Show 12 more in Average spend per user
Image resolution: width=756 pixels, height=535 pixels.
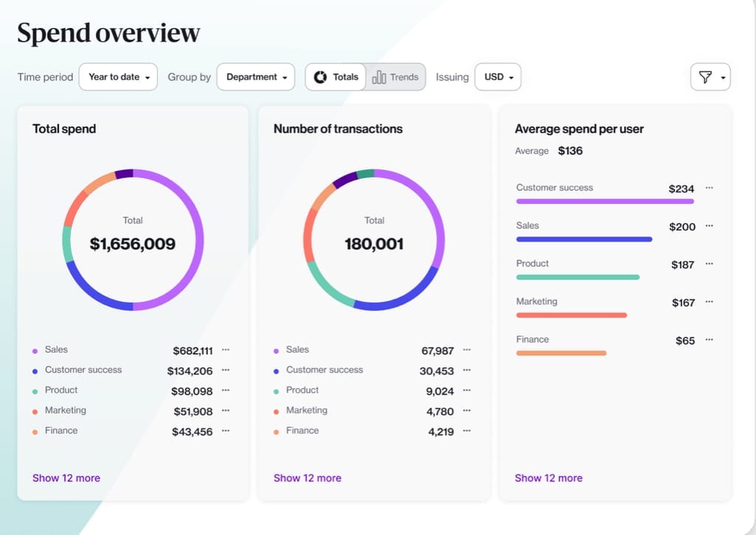548,478
